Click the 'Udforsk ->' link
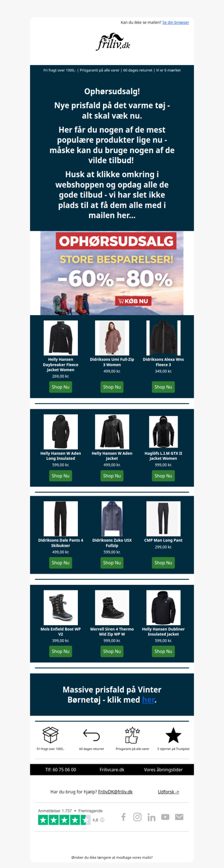Viewport: 224px width, 868px height. point(169,792)
